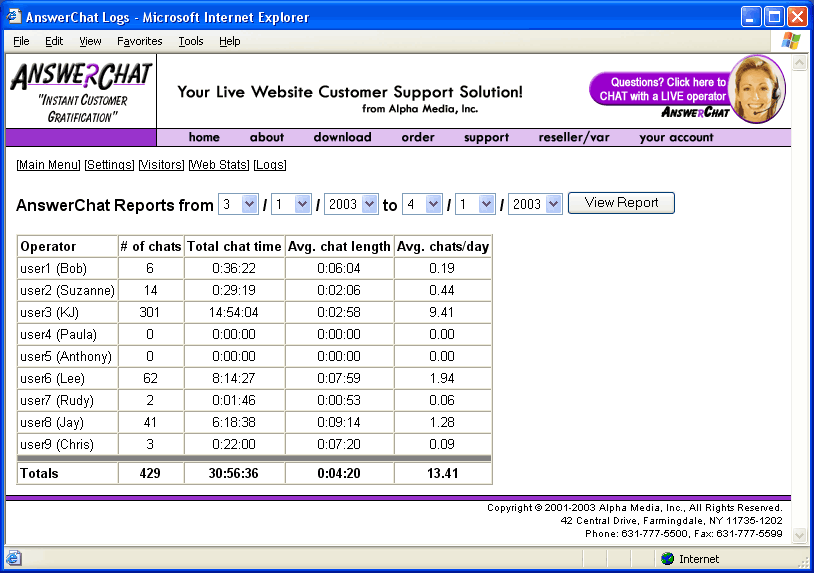Open the Tools menu

[191, 41]
